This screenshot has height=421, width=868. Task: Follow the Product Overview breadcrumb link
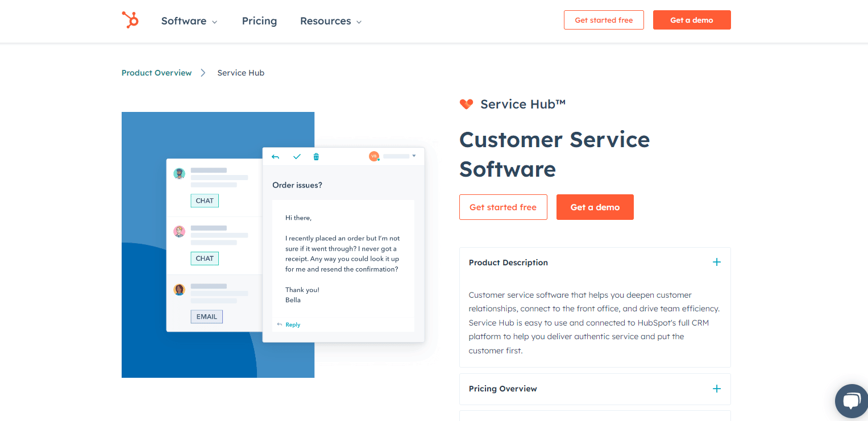click(156, 73)
